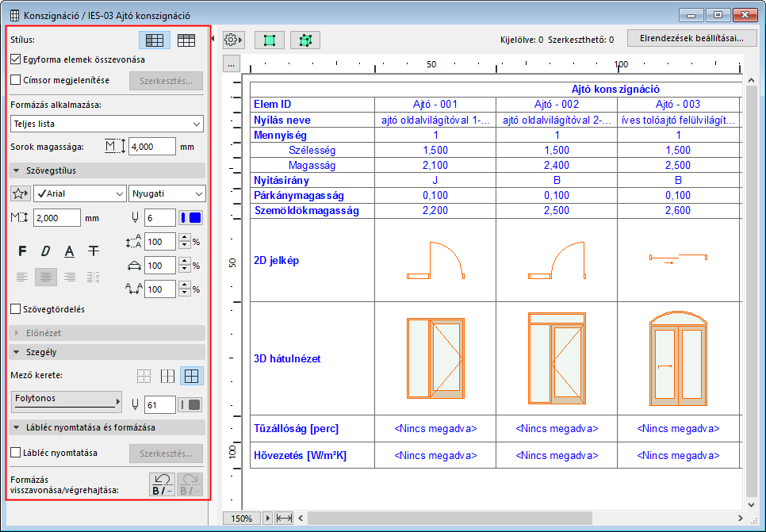The height and width of the screenshot is (532, 766).
Task: Toggle the underline (A) text icon
Action: coord(70,251)
